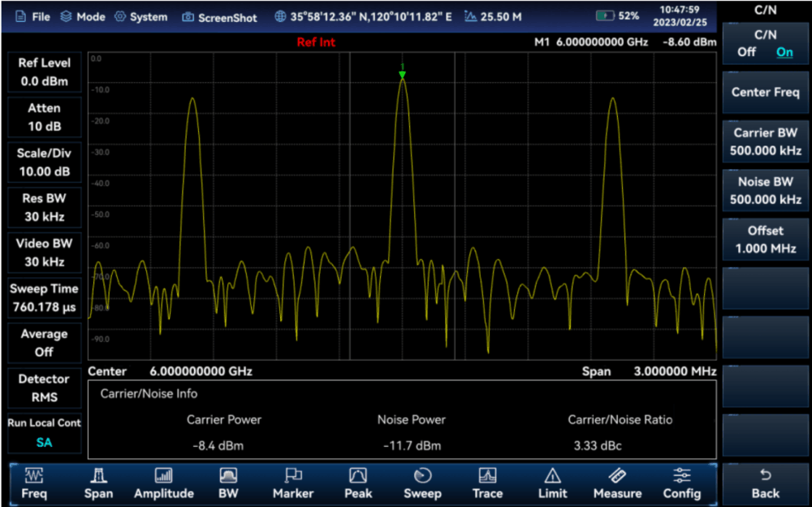The image size is (812, 507).
Task: Open the File menu
Action: click(32, 17)
